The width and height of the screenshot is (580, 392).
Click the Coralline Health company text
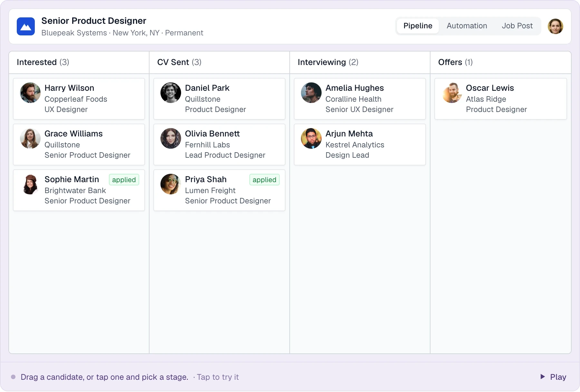(353, 99)
